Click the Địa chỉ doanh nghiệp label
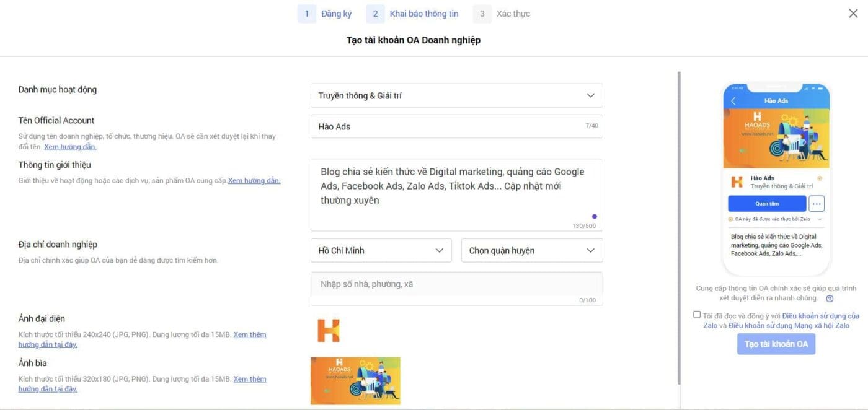The image size is (868, 410). click(x=58, y=244)
